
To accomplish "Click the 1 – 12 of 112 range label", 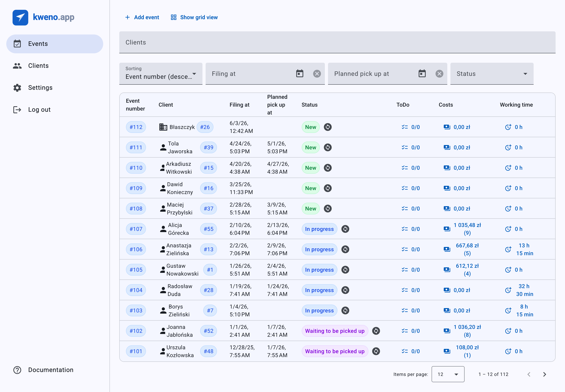I will point(493,374).
